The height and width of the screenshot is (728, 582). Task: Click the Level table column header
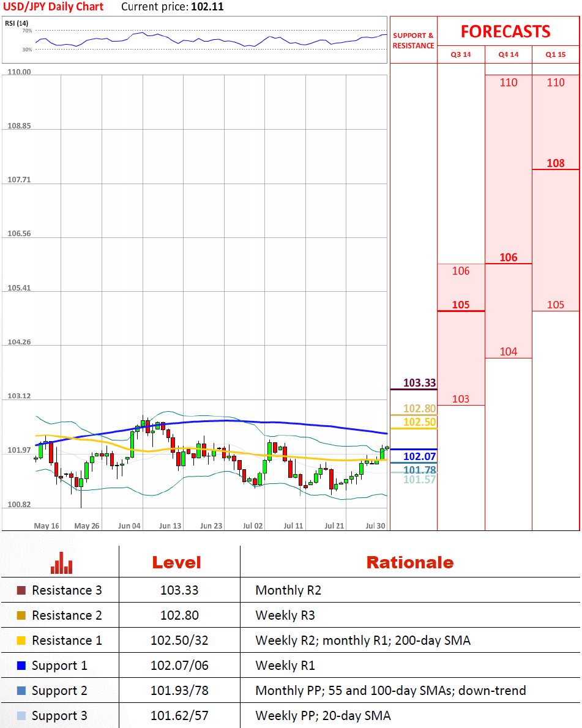tap(177, 563)
